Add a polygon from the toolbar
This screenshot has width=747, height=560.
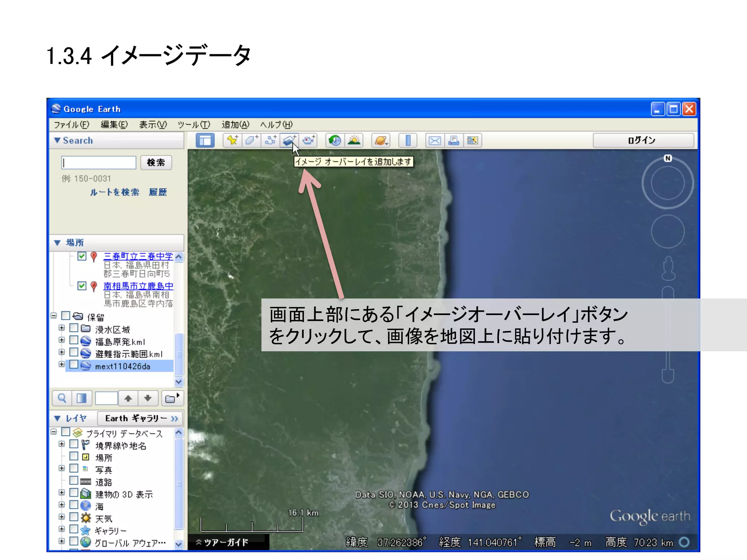pyautogui.click(x=251, y=140)
